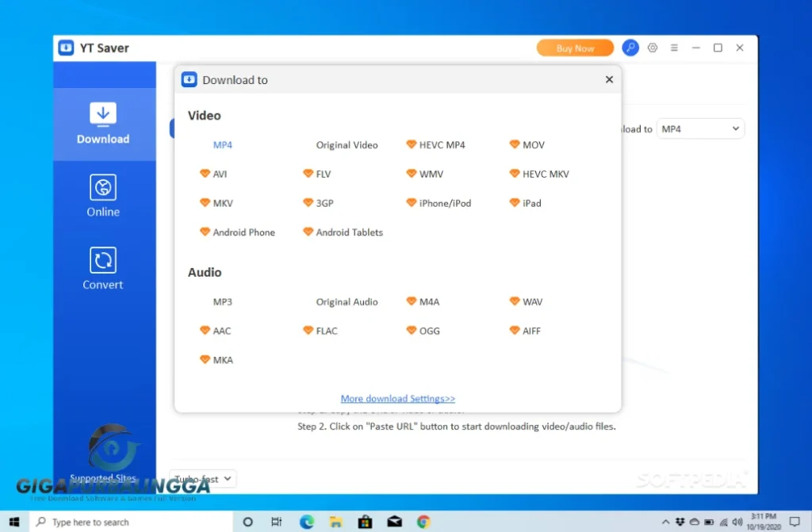Viewport: 812px width, 532px height.
Task: Select the MP3 audio format option
Action: click(223, 301)
